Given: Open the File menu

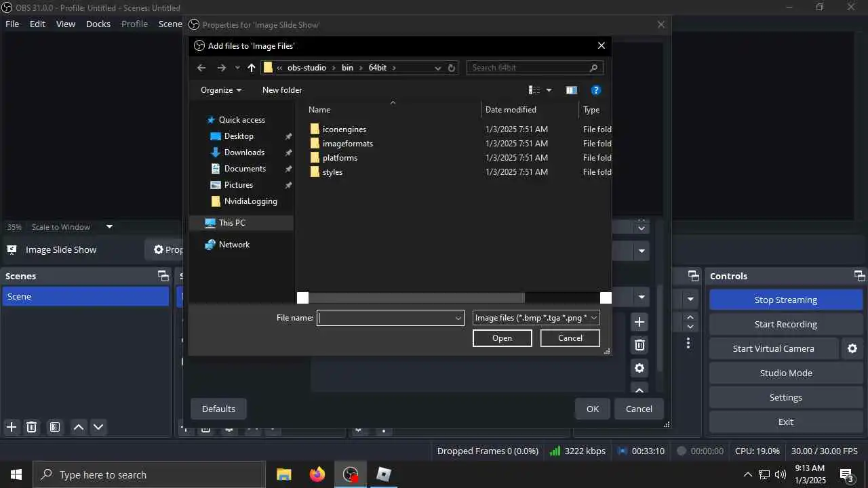Looking at the screenshot, I should point(12,24).
